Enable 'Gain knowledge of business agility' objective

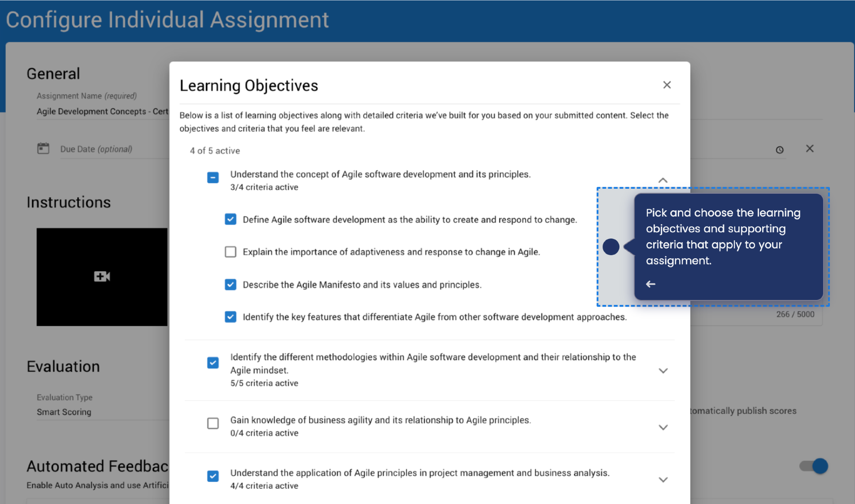click(x=213, y=423)
